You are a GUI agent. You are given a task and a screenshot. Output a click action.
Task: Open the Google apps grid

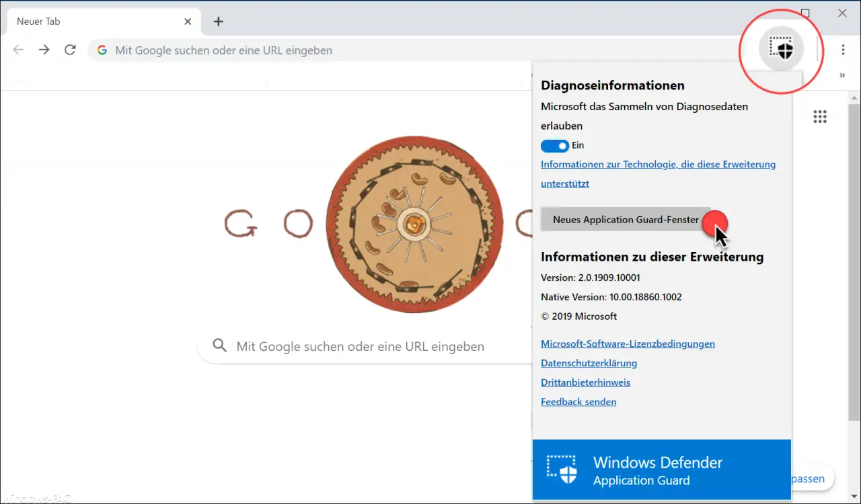tap(819, 117)
